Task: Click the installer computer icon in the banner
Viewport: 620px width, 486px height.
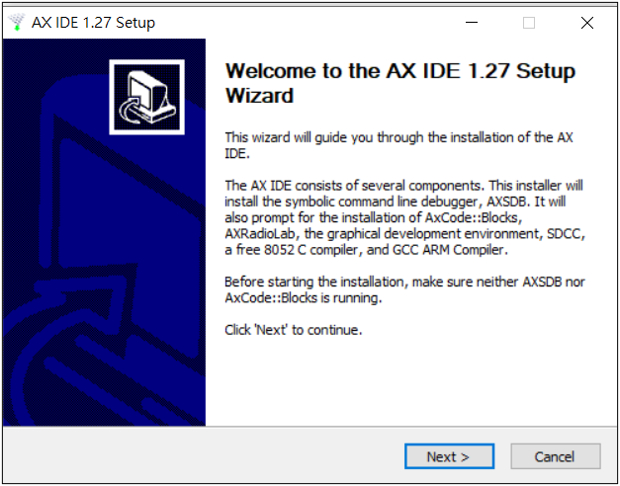Action: (x=147, y=97)
